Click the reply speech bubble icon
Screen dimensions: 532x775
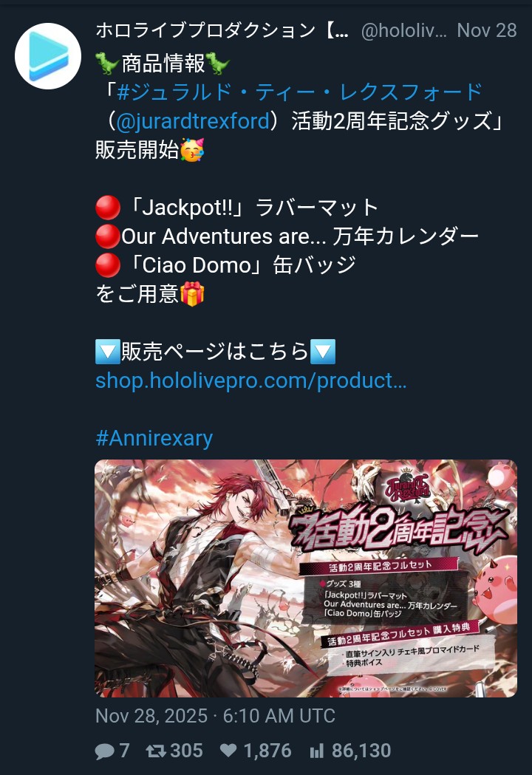104,751
